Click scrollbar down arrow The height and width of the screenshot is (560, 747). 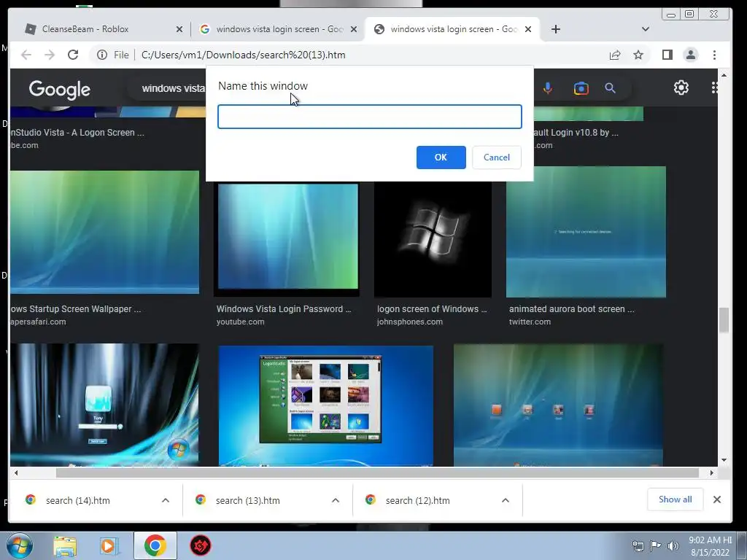(724, 460)
